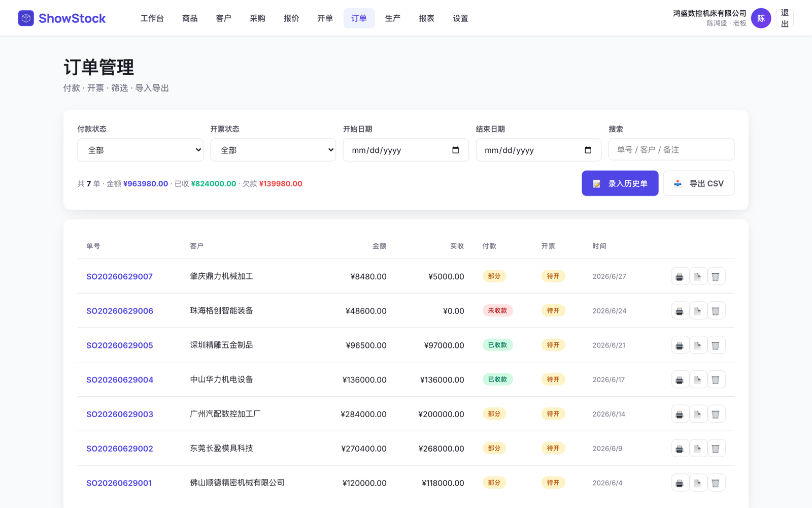Expand the 开票状态 dropdown
Screen dimensions: 812x508
273,150
